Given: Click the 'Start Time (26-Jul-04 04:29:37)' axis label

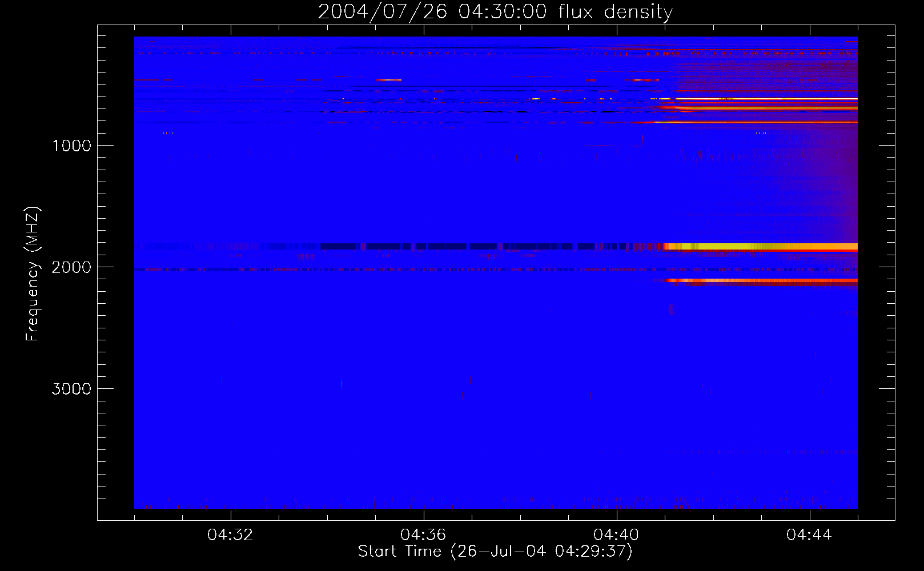Looking at the screenshot, I should (x=495, y=552).
